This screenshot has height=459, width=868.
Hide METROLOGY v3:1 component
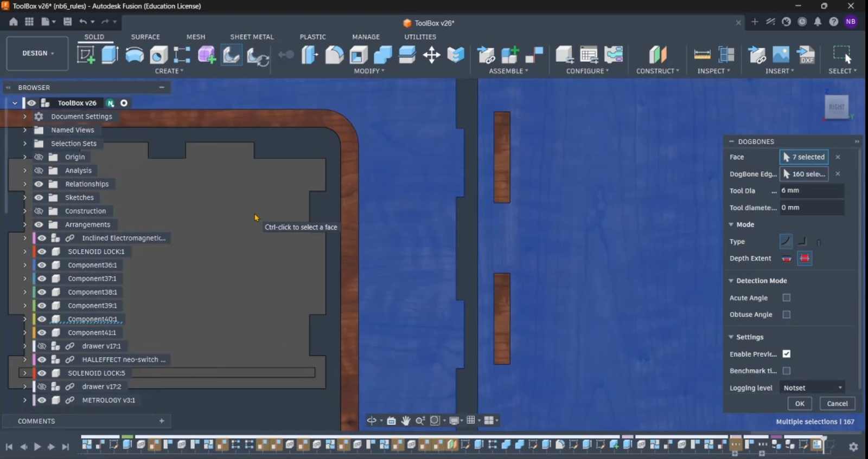click(42, 400)
